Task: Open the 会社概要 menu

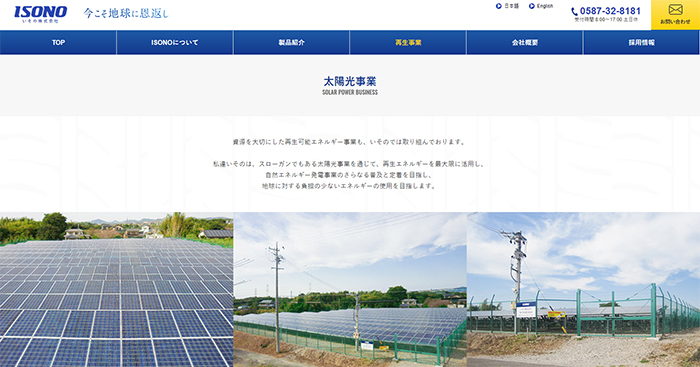Action: pyautogui.click(x=525, y=42)
